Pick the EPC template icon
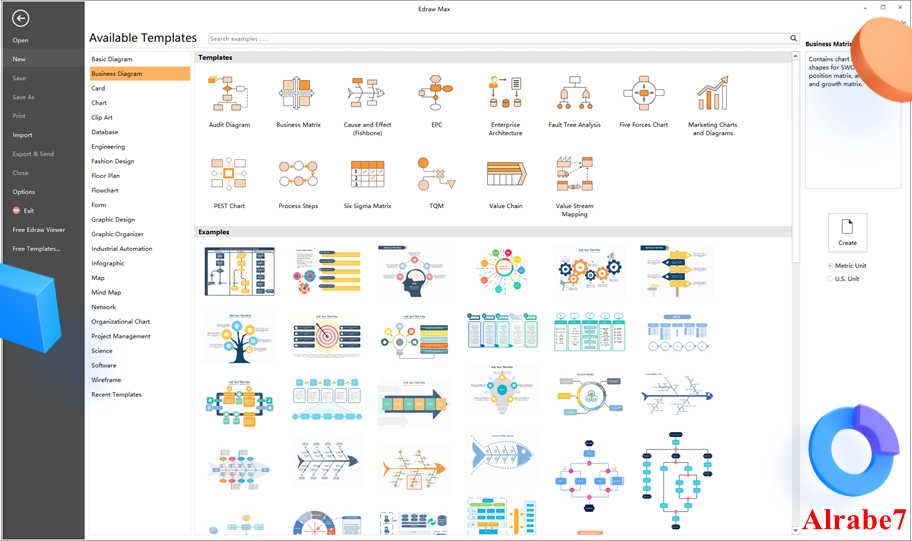The image size is (912, 541). 436,93
